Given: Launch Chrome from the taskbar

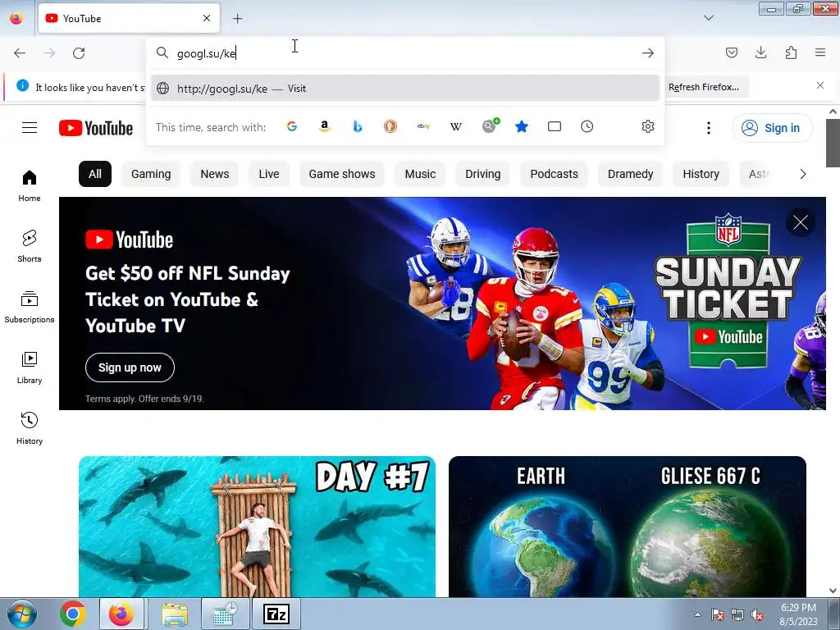Looking at the screenshot, I should click(73, 614).
